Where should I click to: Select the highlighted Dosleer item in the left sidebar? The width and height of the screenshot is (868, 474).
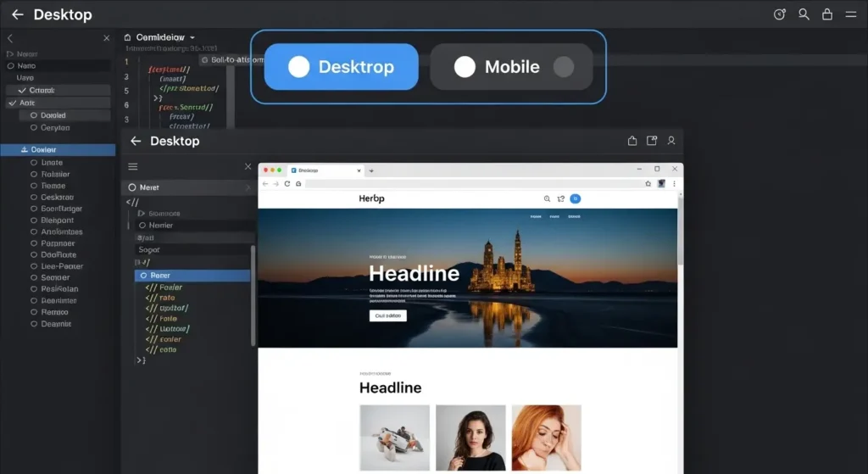tap(58, 150)
